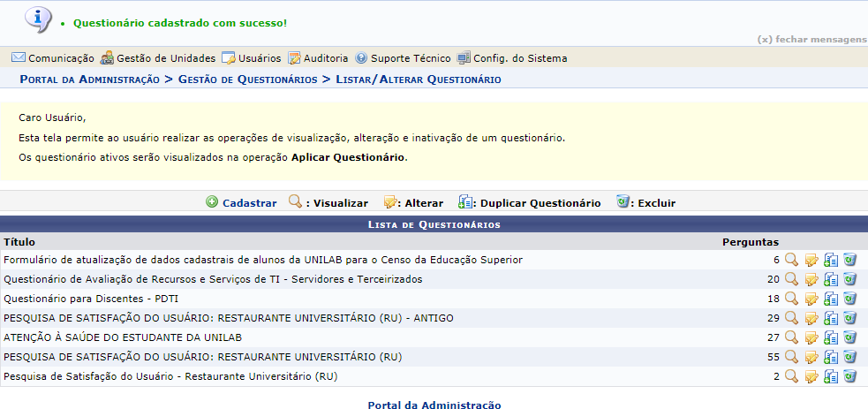
Task: Duplicate the RU - ANTIGO satisfaction survey
Action: [x=831, y=318]
